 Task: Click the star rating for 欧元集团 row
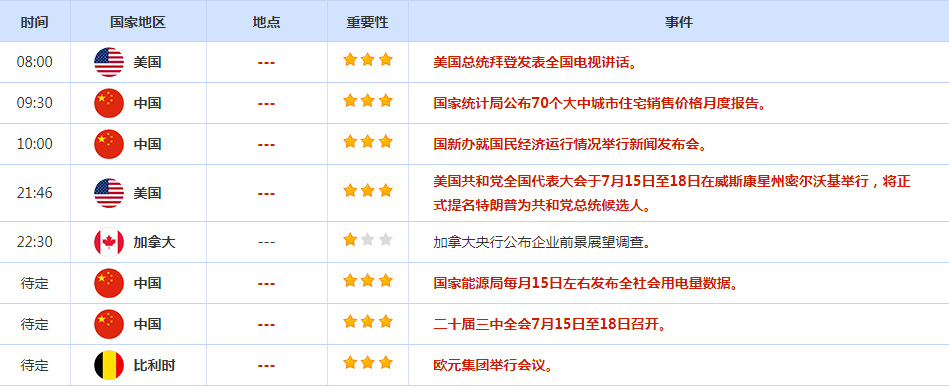pyautogui.click(x=368, y=363)
